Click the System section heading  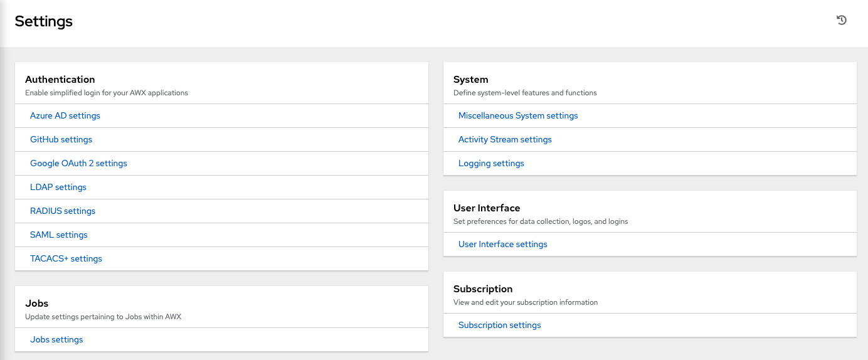click(470, 80)
